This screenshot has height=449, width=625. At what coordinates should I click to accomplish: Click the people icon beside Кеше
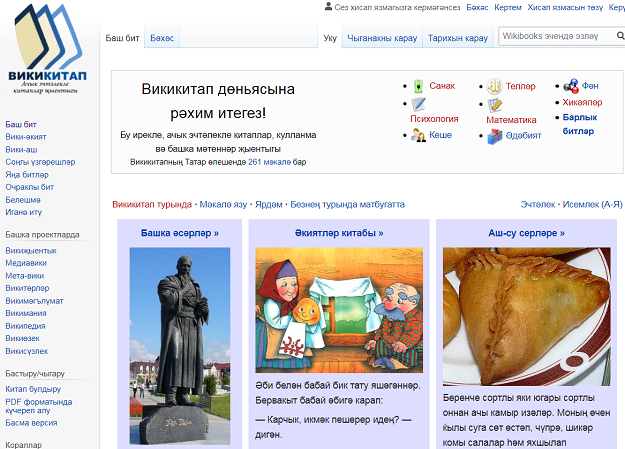point(418,135)
